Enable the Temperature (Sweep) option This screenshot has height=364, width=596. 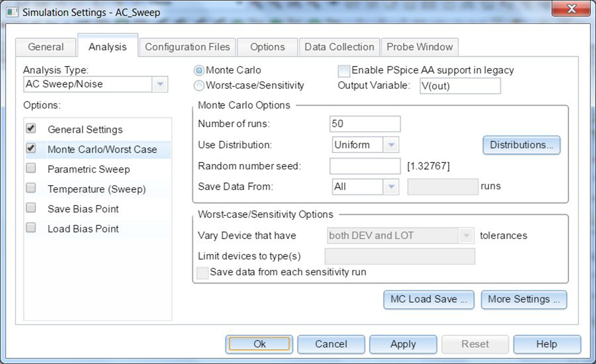click(x=31, y=188)
